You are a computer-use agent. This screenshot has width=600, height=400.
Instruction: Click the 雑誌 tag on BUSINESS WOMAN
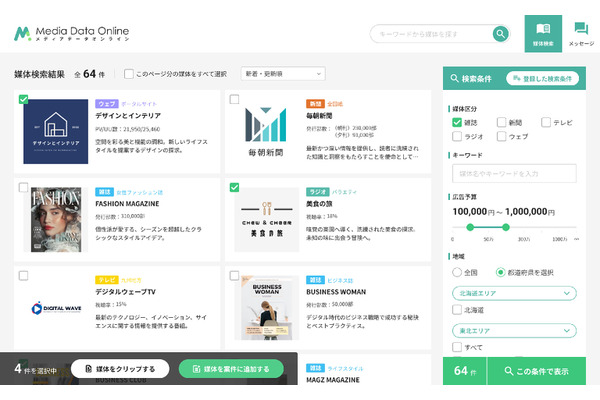(315, 280)
